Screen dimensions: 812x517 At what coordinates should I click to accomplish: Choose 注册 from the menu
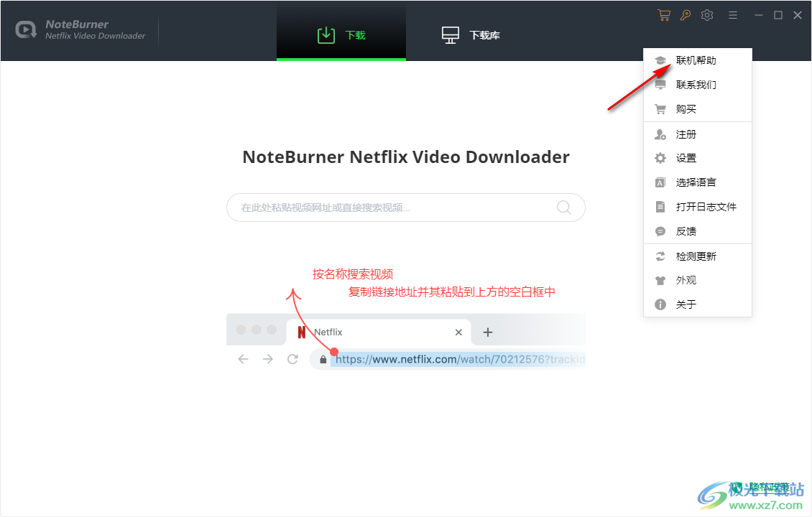click(698, 134)
